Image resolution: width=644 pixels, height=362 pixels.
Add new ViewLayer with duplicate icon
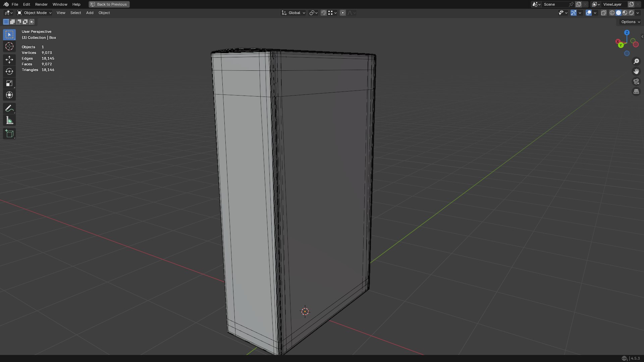tap(631, 4)
